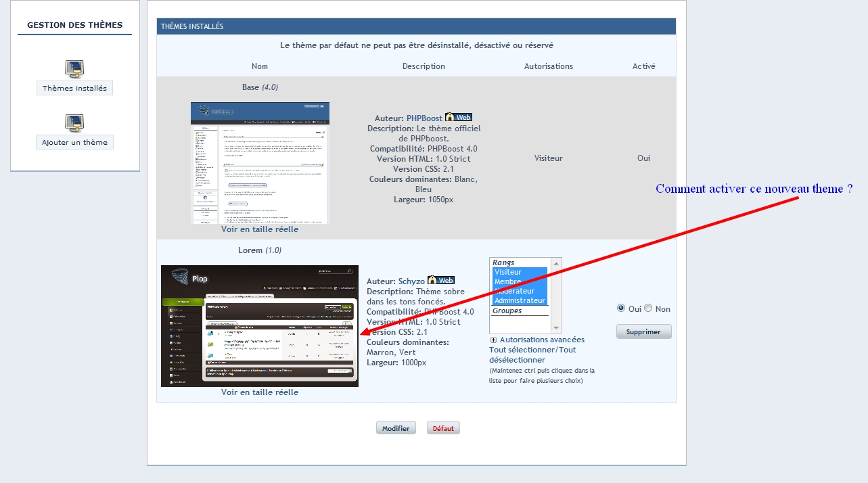The height and width of the screenshot is (483, 868).
Task: Click Tout sélectionner/Tout désélectionner link
Action: click(x=532, y=354)
